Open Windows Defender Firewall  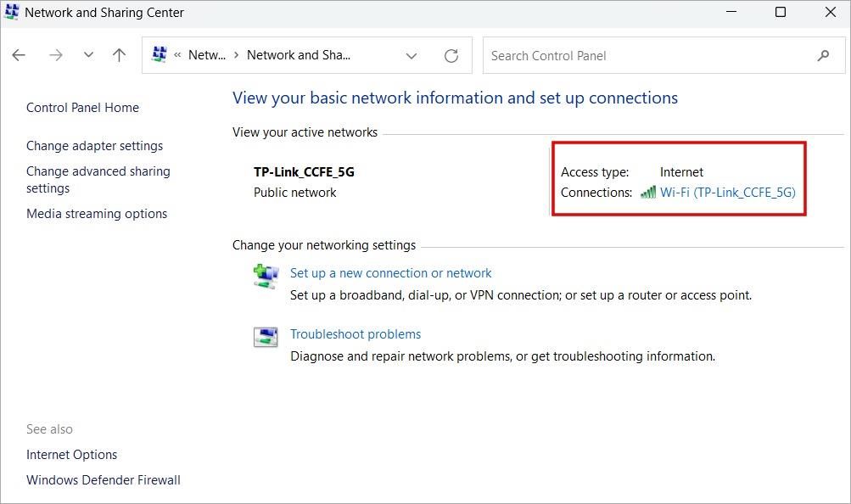[x=104, y=480]
